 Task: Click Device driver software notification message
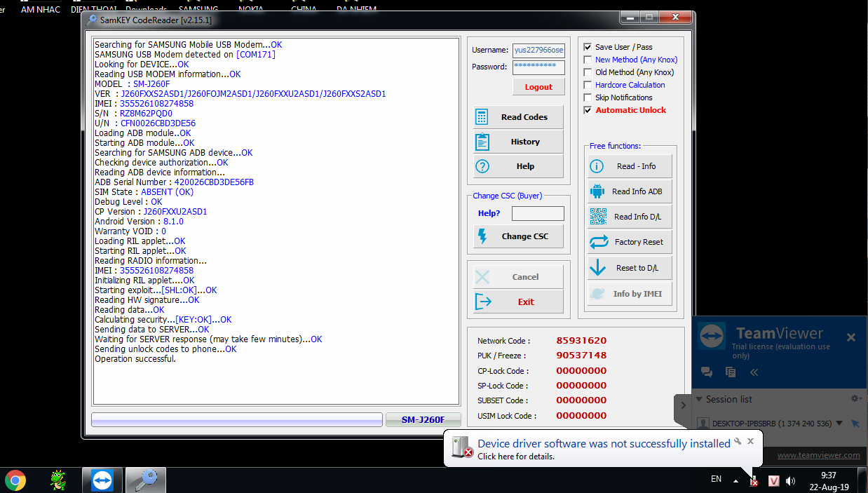[x=604, y=443]
